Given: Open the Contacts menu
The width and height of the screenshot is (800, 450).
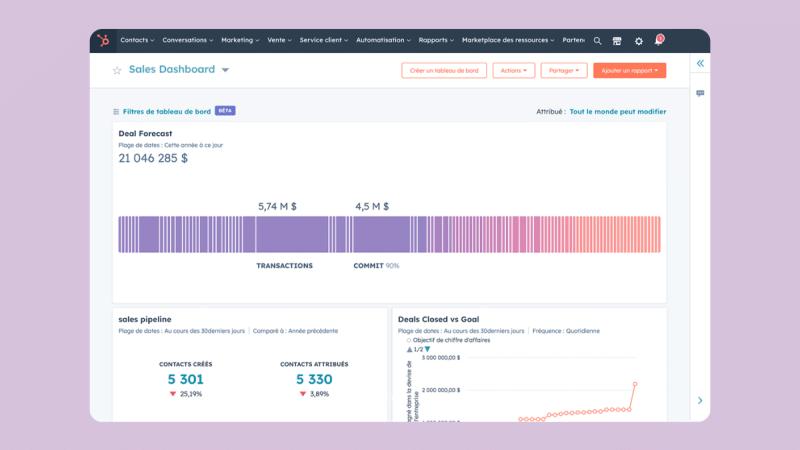Looking at the screenshot, I should point(137,40).
